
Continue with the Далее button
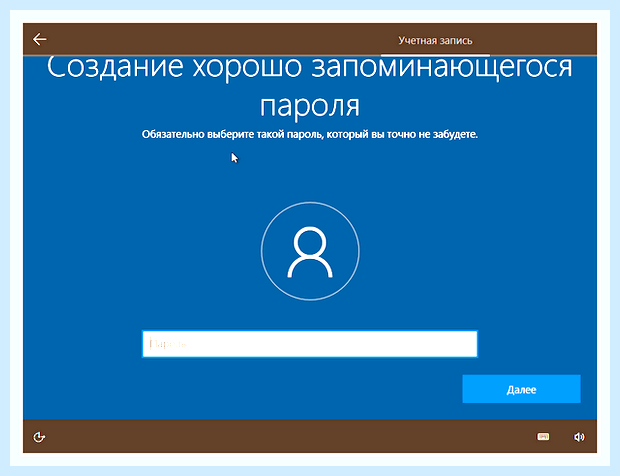pos(521,389)
